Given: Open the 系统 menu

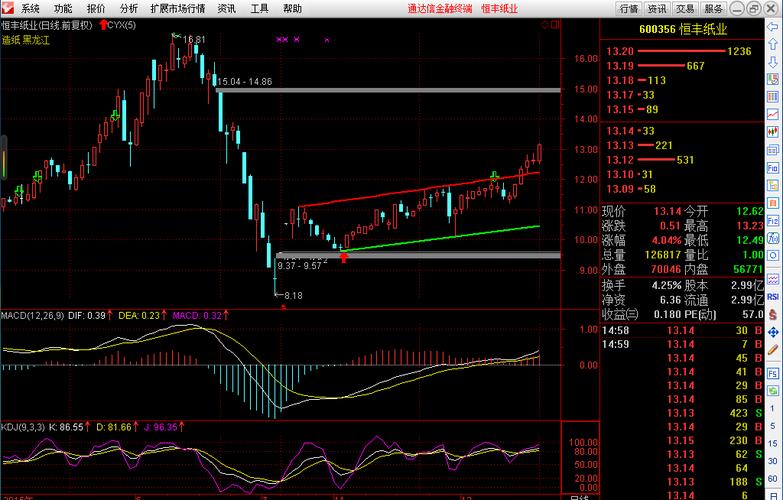Looking at the screenshot, I should [30, 8].
